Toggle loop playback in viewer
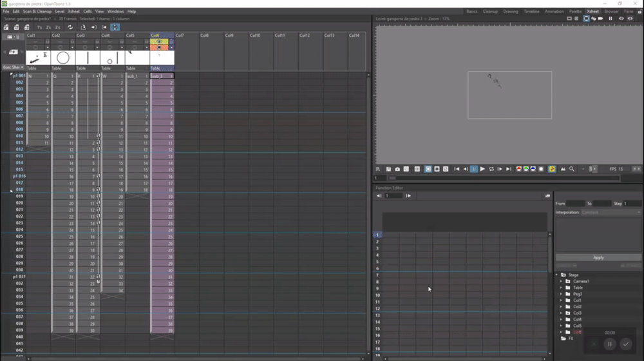644x361 pixels. 491,169
